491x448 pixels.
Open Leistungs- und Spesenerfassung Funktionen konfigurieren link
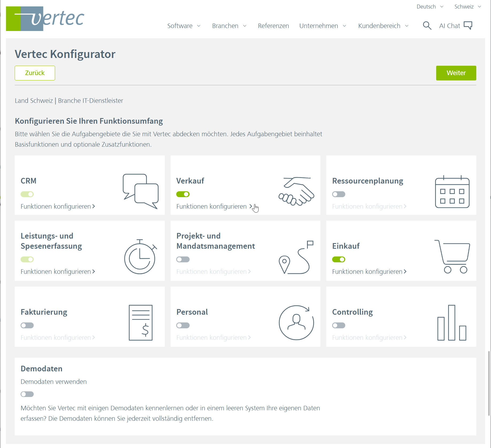(58, 272)
